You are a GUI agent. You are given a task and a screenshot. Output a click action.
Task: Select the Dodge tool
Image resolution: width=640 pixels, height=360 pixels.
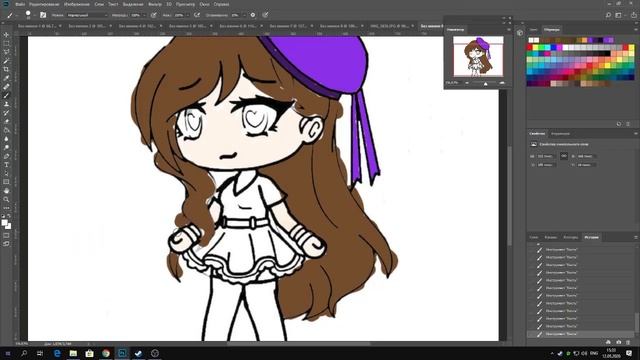(x=6, y=147)
